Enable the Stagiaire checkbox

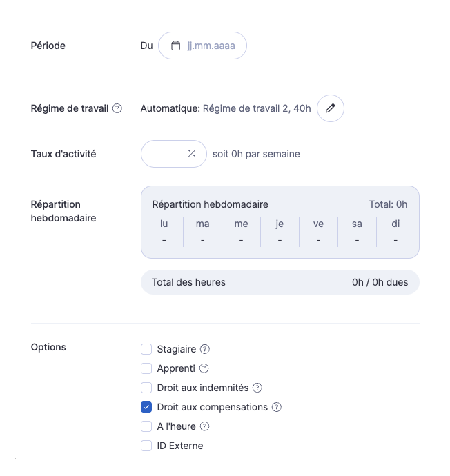click(x=146, y=349)
